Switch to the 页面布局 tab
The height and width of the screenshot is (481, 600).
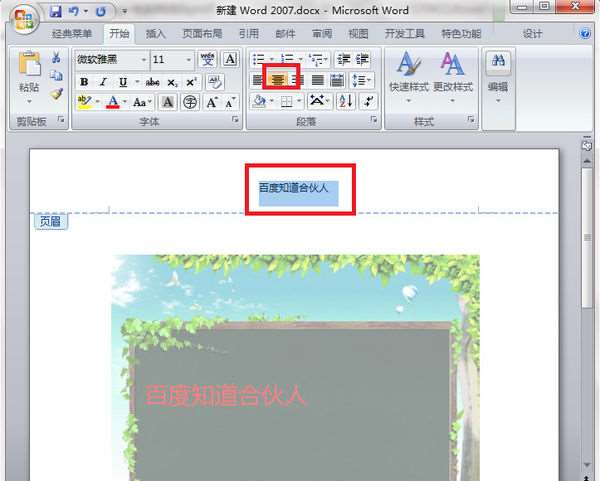point(202,34)
